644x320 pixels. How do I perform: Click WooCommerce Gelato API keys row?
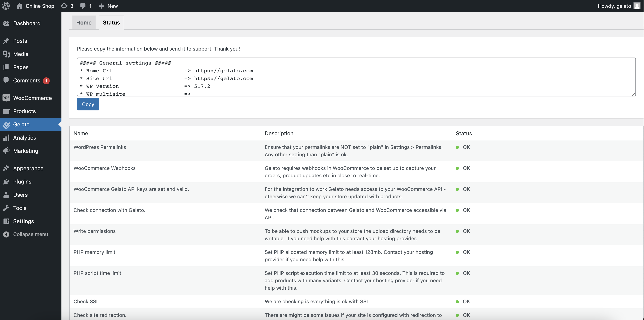pos(131,189)
